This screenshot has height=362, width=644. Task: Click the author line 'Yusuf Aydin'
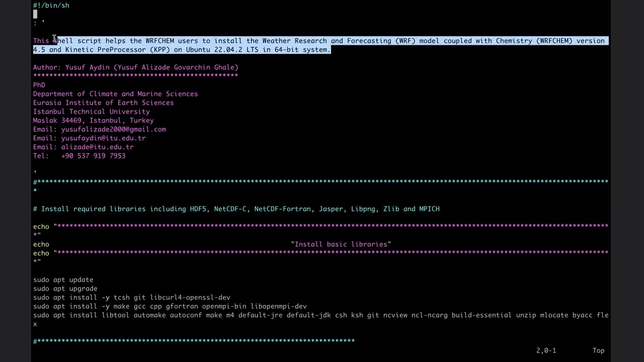coord(136,67)
